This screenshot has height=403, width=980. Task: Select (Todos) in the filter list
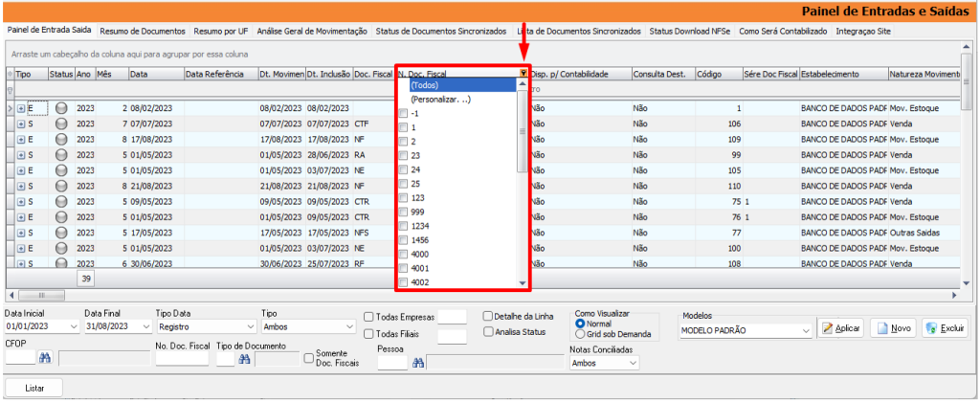click(x=462, y=85)
